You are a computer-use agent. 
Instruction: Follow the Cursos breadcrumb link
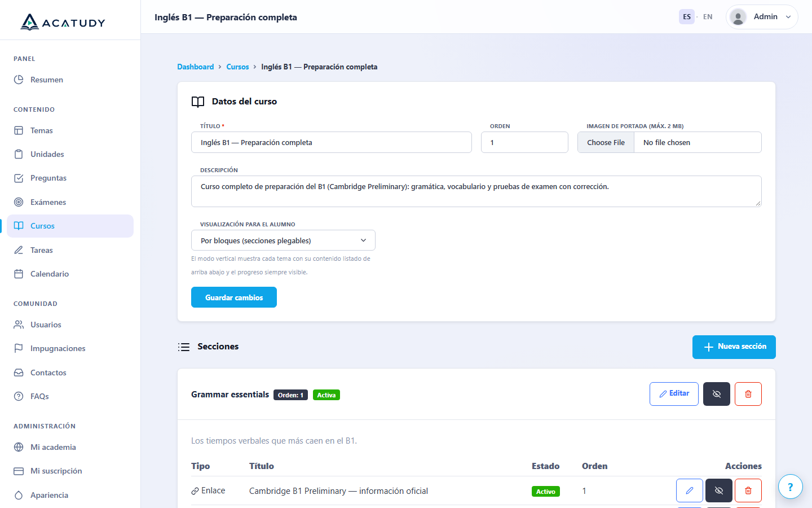coord(237,67)
